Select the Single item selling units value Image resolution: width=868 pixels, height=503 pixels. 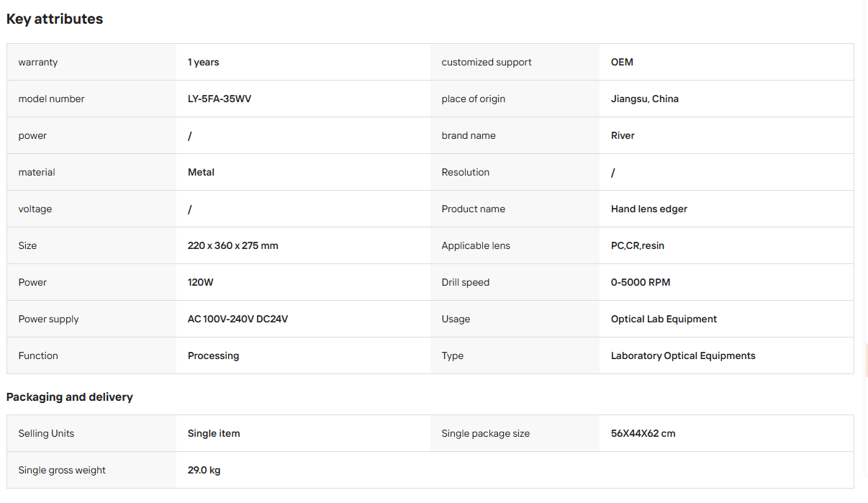tap(214, 433)
